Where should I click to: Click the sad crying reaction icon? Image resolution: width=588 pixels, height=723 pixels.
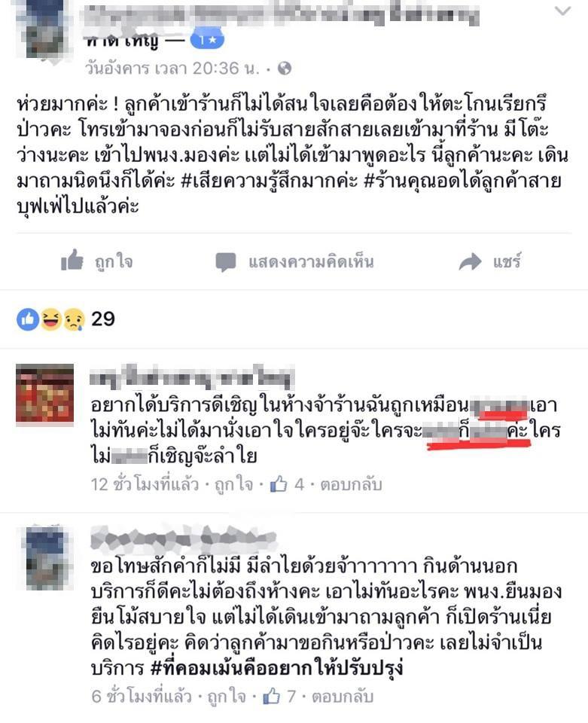[74, 319]
